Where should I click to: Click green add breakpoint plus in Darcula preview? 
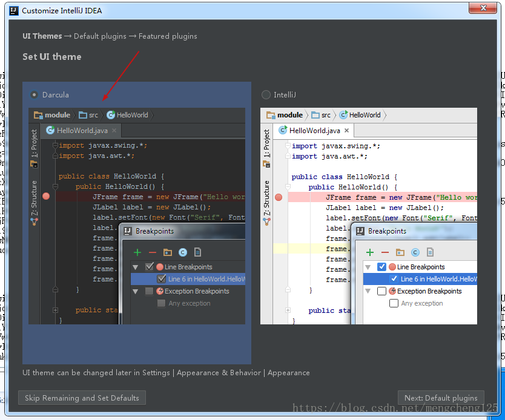pyautogui.click(x=137, y=252)
